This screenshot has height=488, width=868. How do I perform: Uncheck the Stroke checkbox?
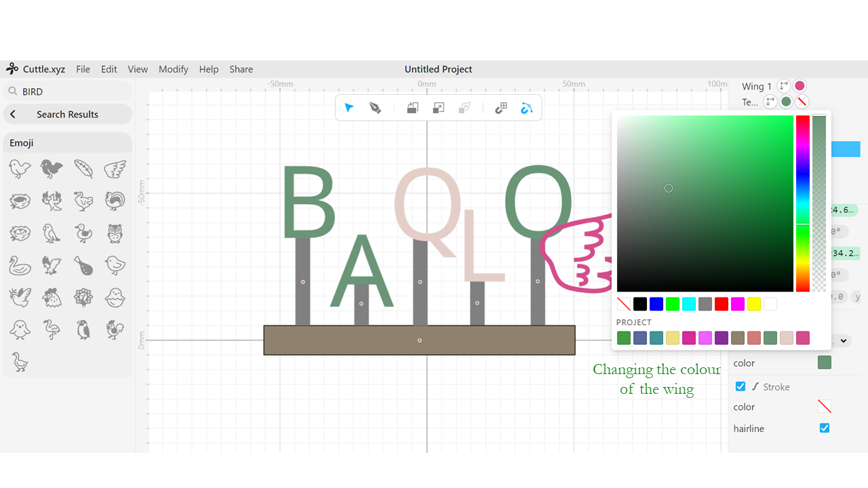pyautogui.click(x=741, y=386)
